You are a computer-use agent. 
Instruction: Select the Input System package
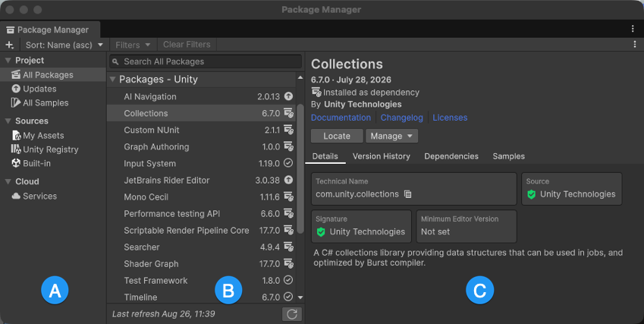click(x=201, y=163)
